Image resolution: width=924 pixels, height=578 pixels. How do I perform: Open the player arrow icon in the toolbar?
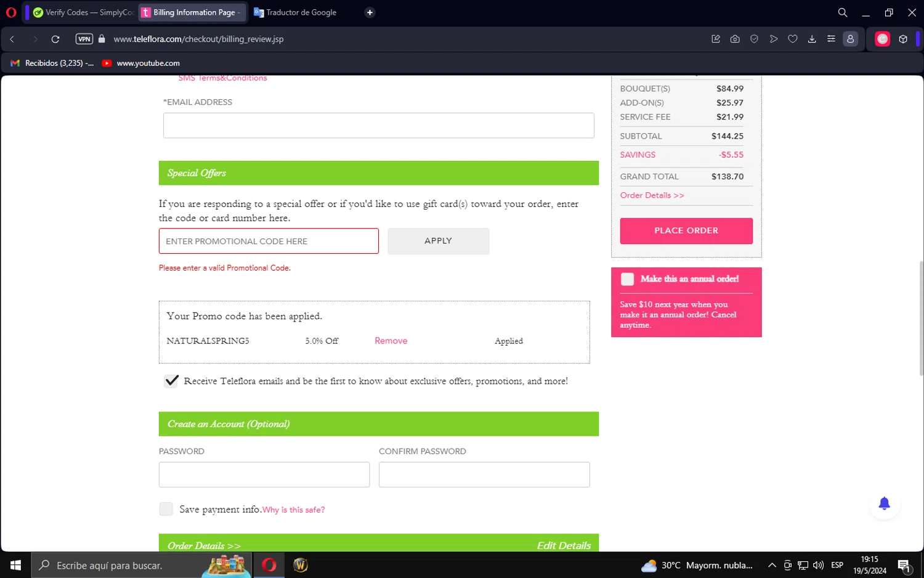click(774, 39)
